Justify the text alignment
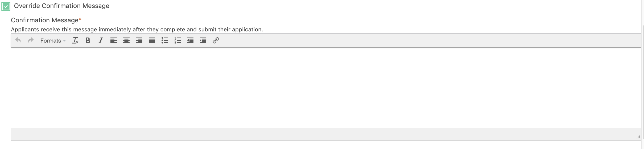 [x=152, y=40]
